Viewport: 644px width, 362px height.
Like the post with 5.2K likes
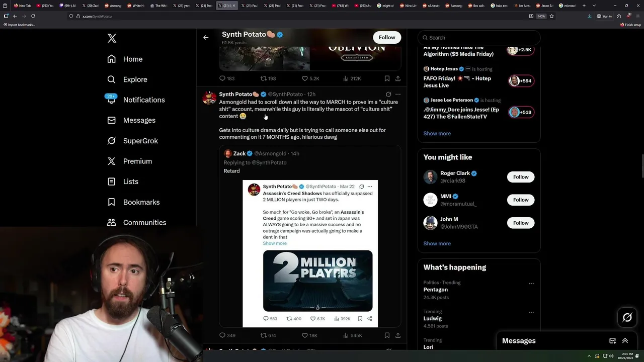pyautogui.click(x=310, y=78)
